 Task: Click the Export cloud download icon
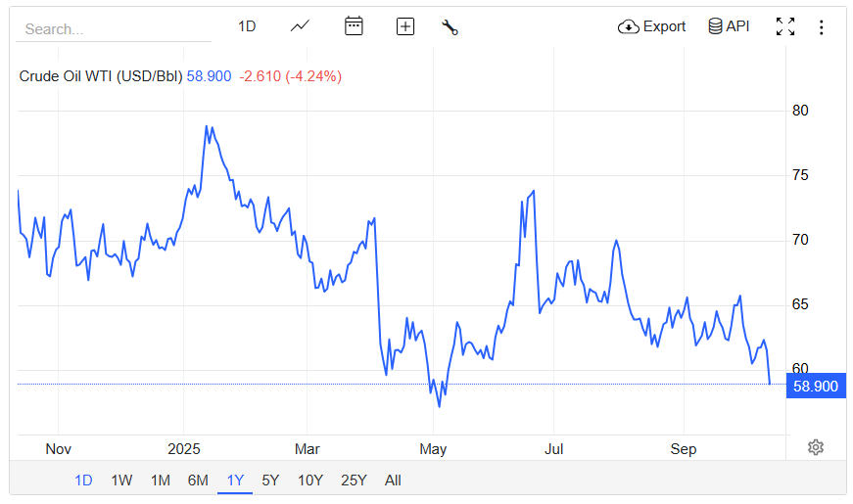point(629,26)
